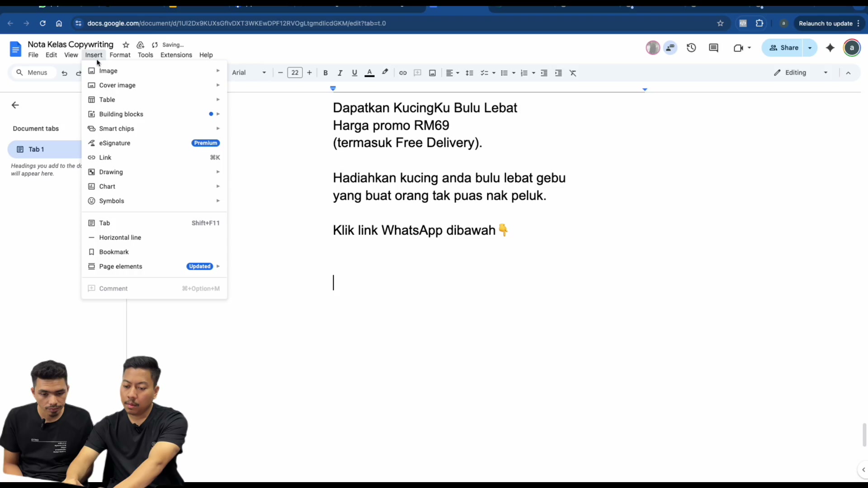Decrease font size with minus button
Screen dimensions: 868x488
pyautogui.click(x=280, y=73)
